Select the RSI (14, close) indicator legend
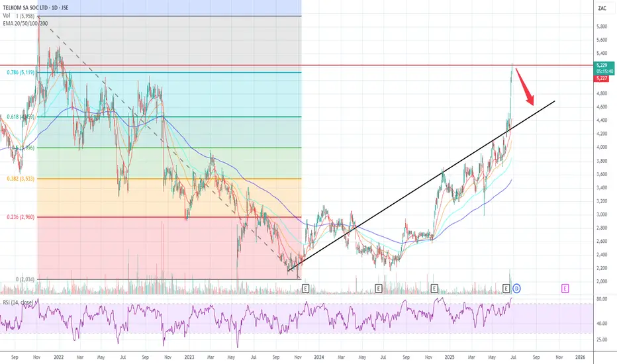 [x=18, y=302]
